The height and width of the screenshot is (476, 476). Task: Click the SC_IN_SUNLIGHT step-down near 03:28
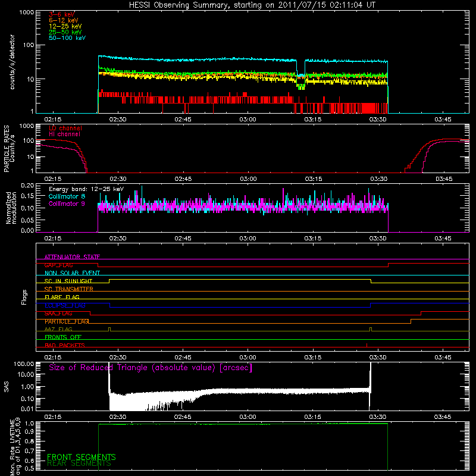[371, 281]
